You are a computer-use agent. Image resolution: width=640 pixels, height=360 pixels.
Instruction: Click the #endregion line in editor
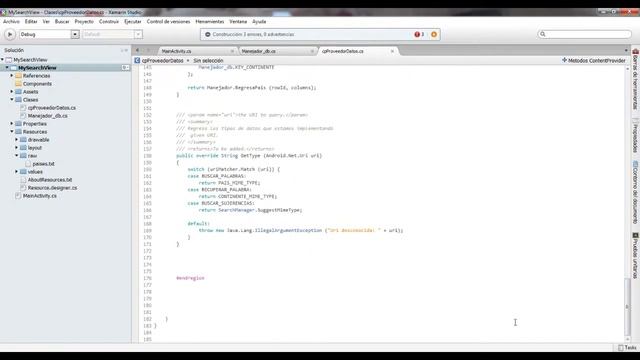pyautogui.click(x=190, y=278)
